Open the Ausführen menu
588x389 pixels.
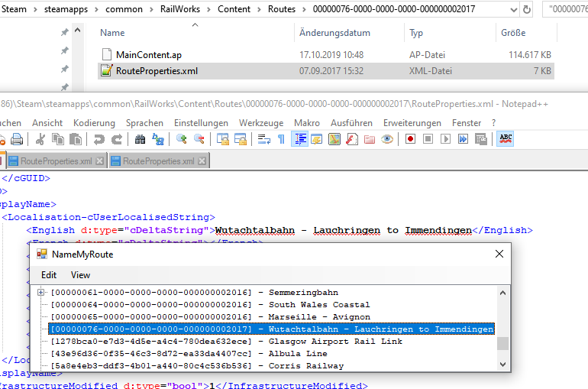(x=351, y=123)
